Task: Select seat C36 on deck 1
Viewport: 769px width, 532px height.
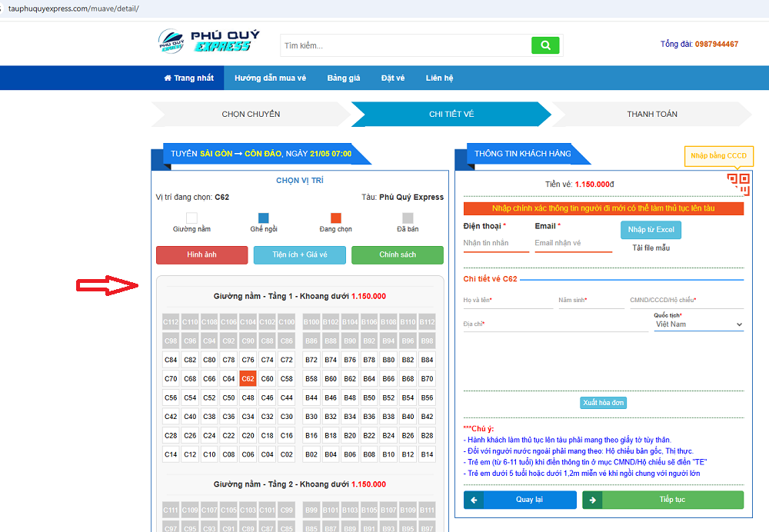Action: pyautogui.click(x=228, y=416)
